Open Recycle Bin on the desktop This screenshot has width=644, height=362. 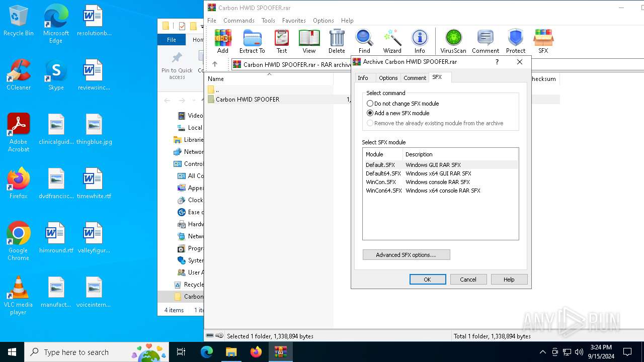coord(19,21)
